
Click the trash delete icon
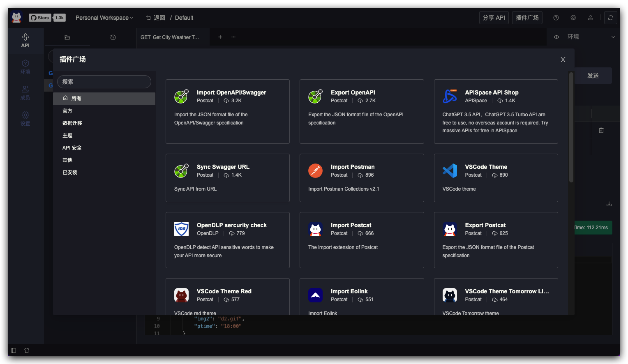coord(601,130)
